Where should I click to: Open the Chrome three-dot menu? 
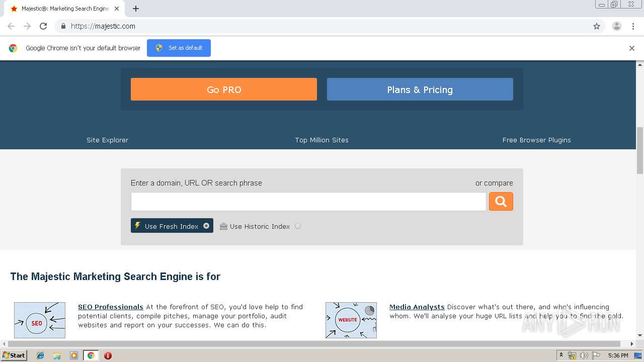(633, 26)
